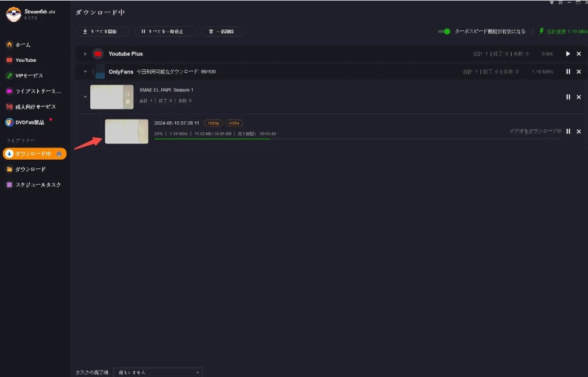
Task: Click the green lightning bolt speed icon
Action: coord(541,31)
